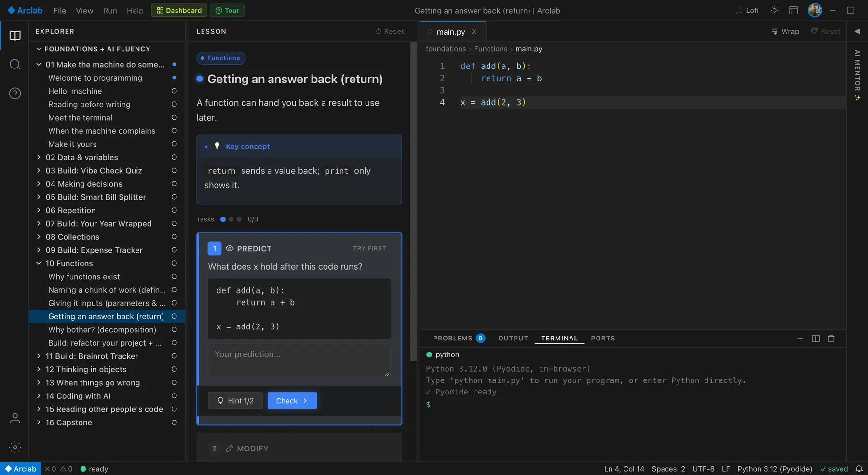
Task: Click the Modify pencil icon
Action: 230,448
